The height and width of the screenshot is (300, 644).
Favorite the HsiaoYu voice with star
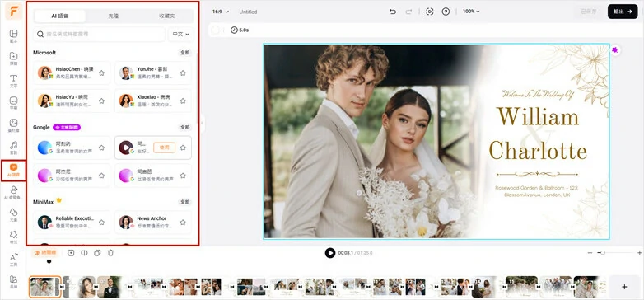101,101
